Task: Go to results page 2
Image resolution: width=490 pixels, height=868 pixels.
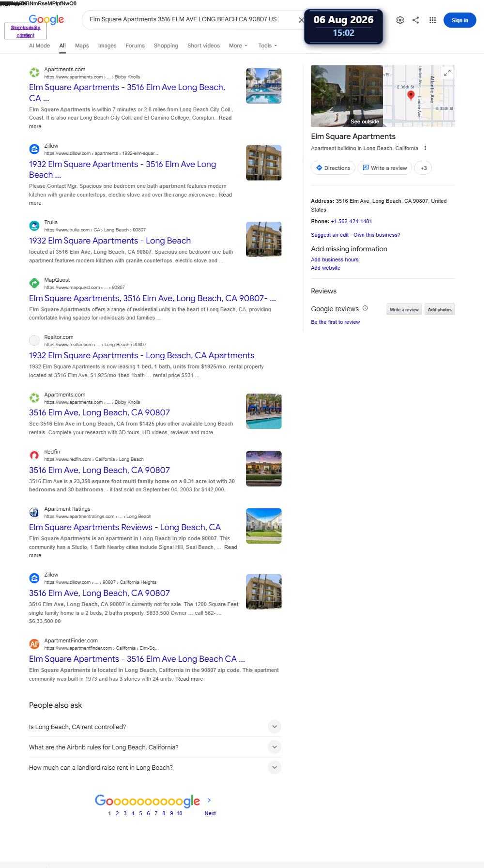Action: pos(117,813)
